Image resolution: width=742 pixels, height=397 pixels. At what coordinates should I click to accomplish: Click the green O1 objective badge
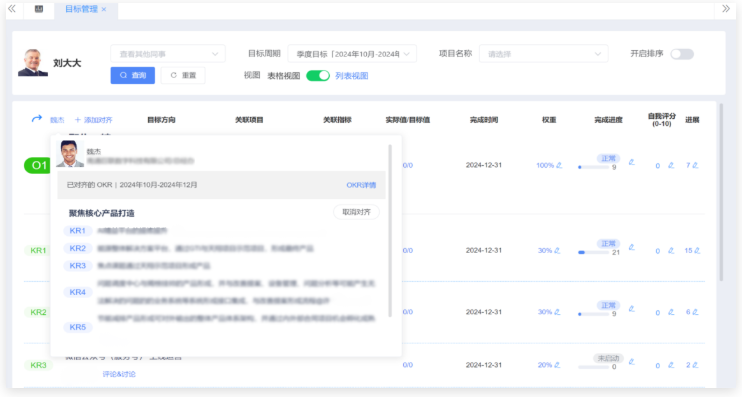click(37, 166)
